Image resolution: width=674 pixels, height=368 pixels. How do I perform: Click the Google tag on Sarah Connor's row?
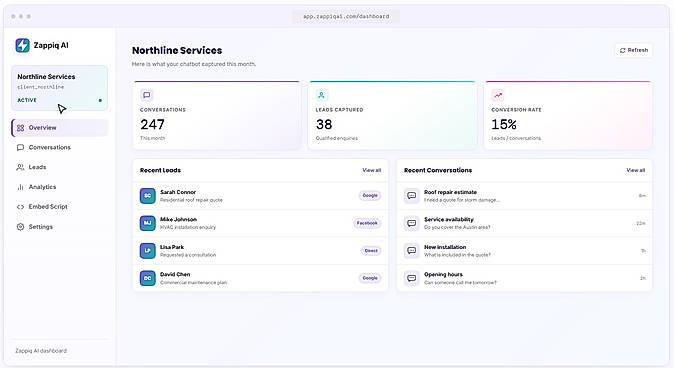(370, 196)
